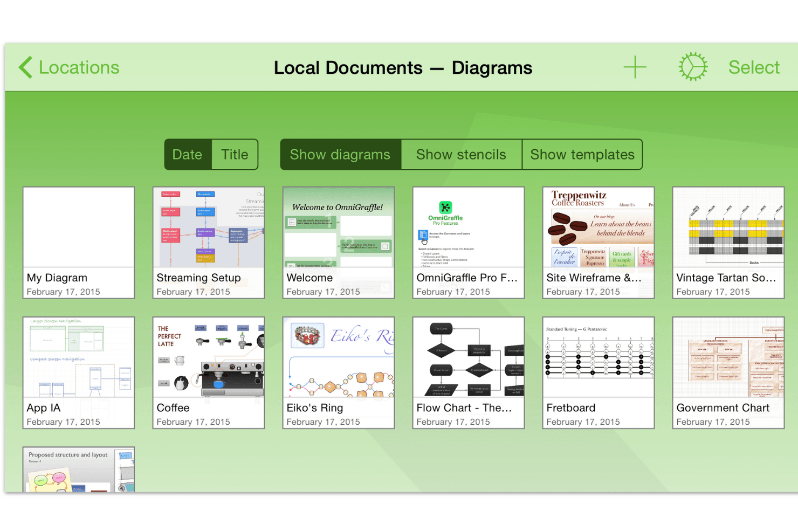The image size is (798, 532).
Task: Switch to Show templates tab
Action: coord(582,155)
